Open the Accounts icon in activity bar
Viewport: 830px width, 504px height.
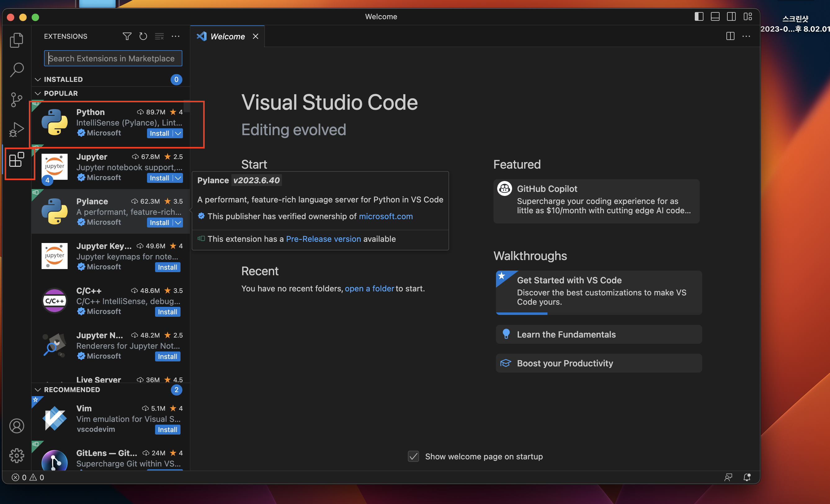(16, 426)
